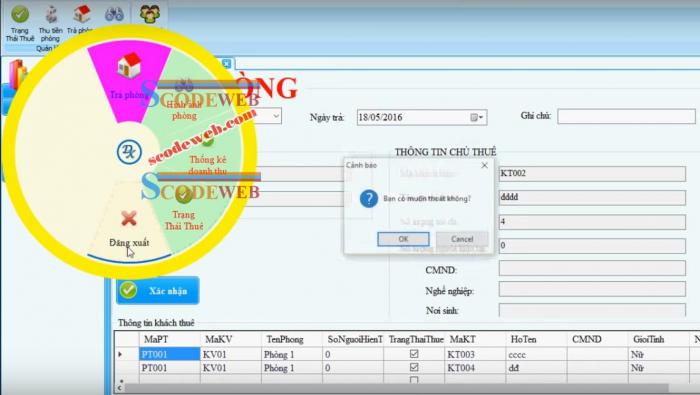Click the blue question mark icon in the dialog
This screenshot has width=700, height=395.
coord(369,198)
